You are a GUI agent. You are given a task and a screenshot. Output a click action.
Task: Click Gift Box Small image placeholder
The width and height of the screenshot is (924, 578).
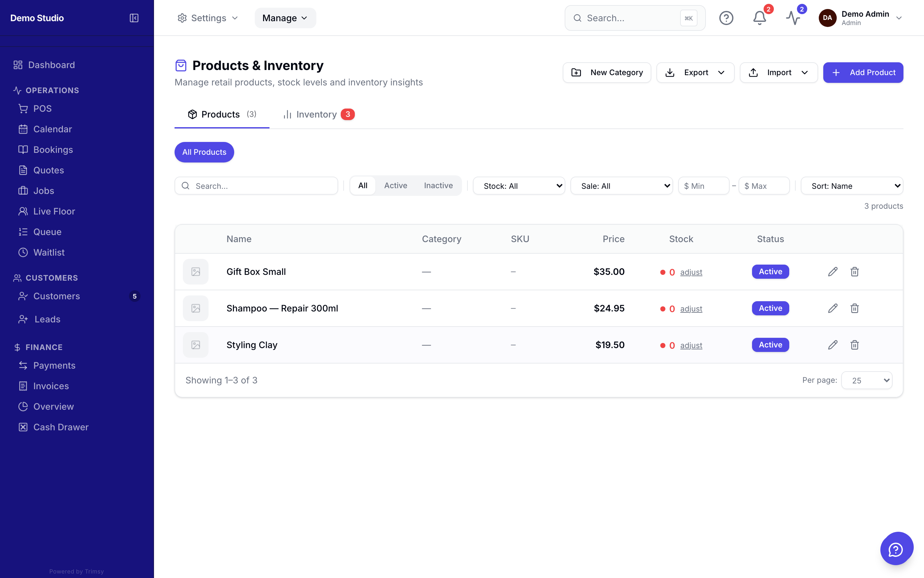195,271
